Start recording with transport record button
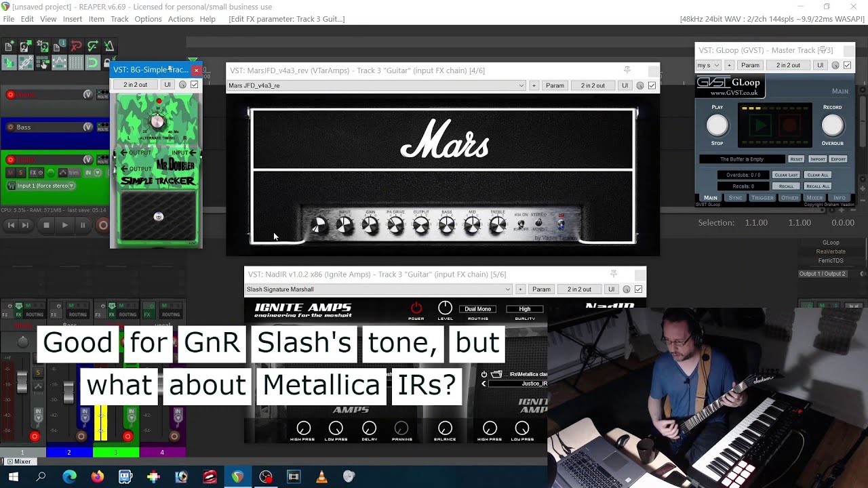Screen dimensions: 868x488 click(103, 225)
